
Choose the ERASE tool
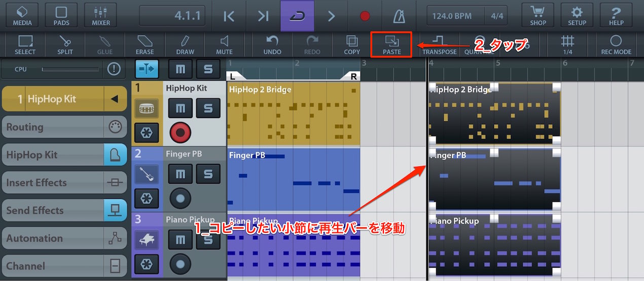pos(145,45)
